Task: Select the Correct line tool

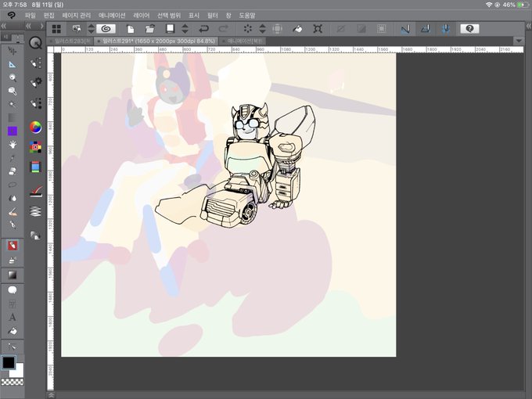Action: pos(13,347)
